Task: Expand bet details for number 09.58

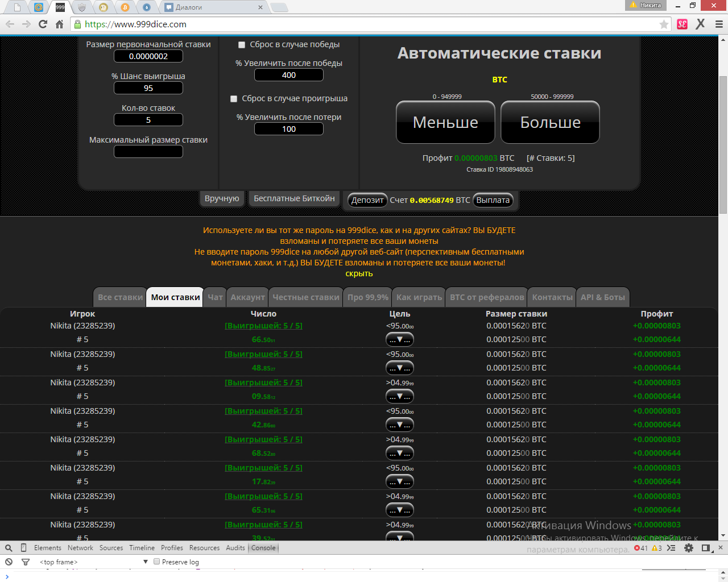Action: pos(400,396)
